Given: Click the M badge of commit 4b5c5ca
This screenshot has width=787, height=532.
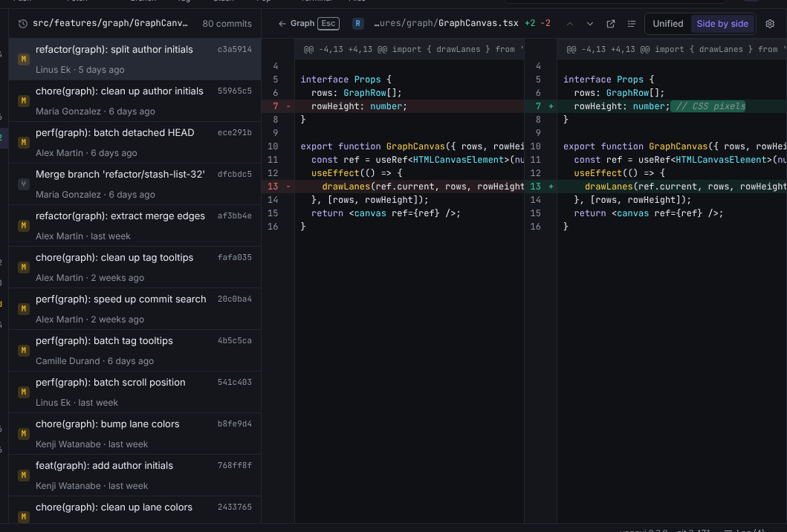Looking at the screenshot, I should pos(24,351).
